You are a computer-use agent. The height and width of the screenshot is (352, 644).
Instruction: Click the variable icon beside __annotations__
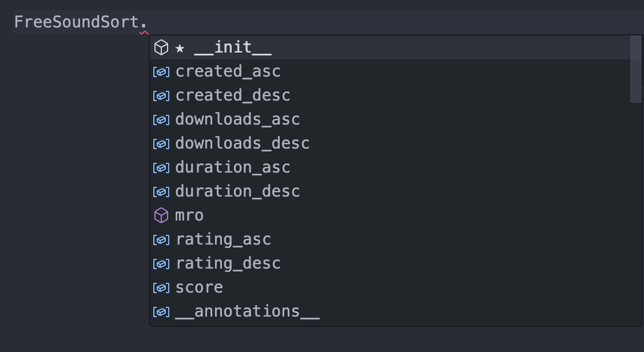161,312
